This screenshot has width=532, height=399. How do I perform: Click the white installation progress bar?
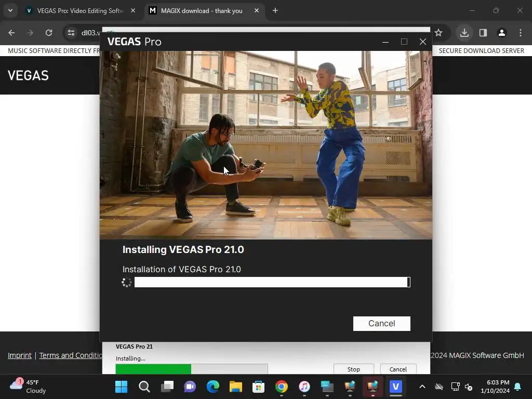(x=272, y=282)
